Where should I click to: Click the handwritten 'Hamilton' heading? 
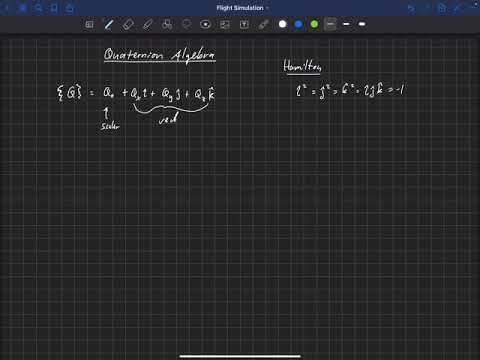pos(302,67)
